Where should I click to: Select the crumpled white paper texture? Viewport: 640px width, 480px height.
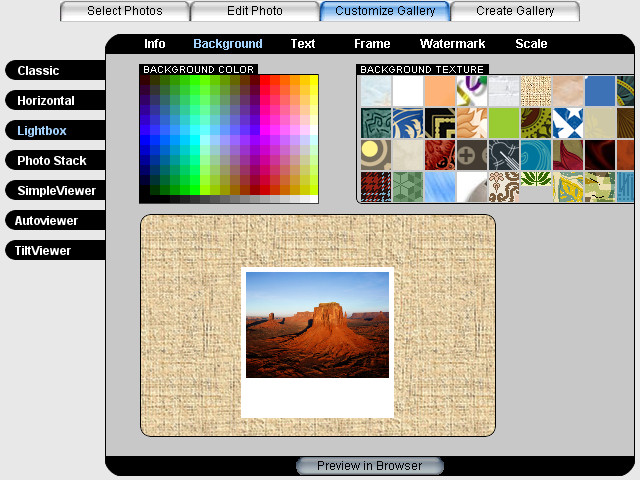(504, 91)
